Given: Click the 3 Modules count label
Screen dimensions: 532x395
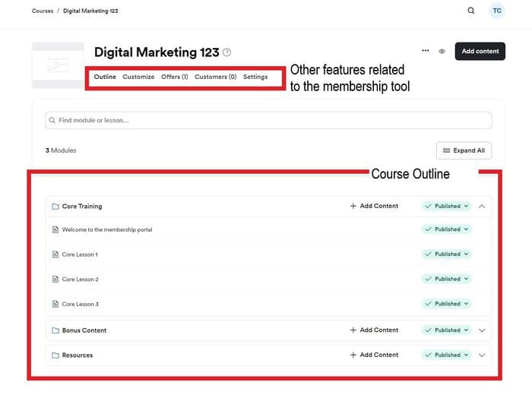Looking at the screenshot, I should coord(61,150).
